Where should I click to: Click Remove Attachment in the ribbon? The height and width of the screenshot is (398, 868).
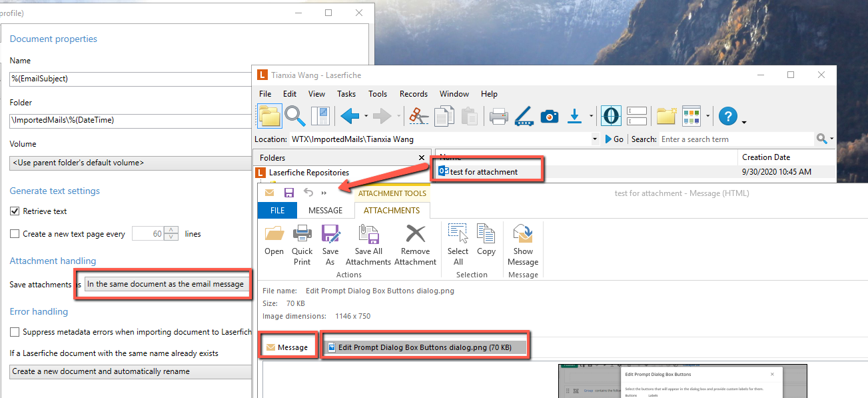click(416, 245)
